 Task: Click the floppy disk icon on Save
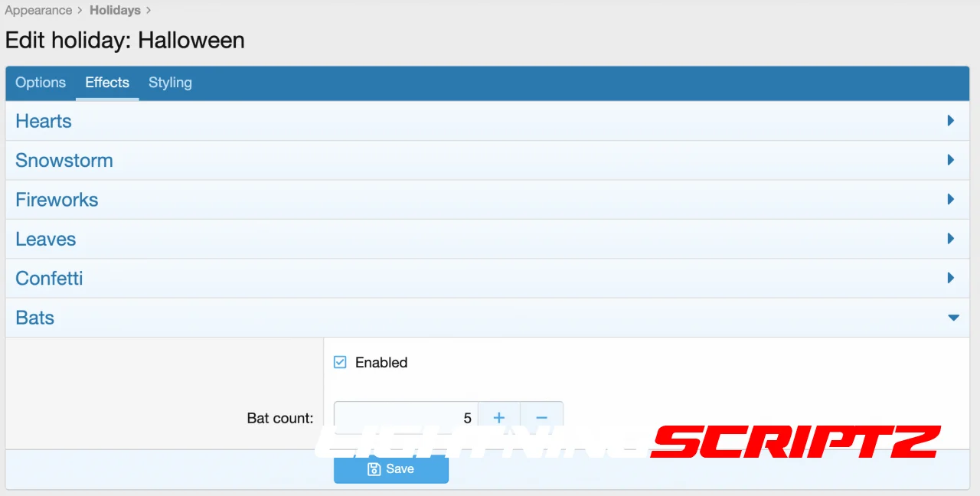pyautogui.click(x=374, y=469)
